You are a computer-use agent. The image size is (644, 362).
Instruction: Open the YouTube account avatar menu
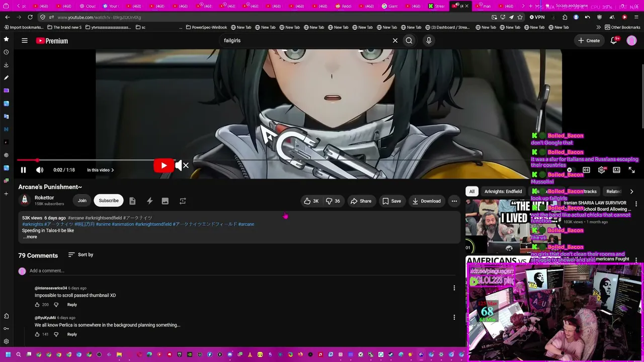click(631, 41)
